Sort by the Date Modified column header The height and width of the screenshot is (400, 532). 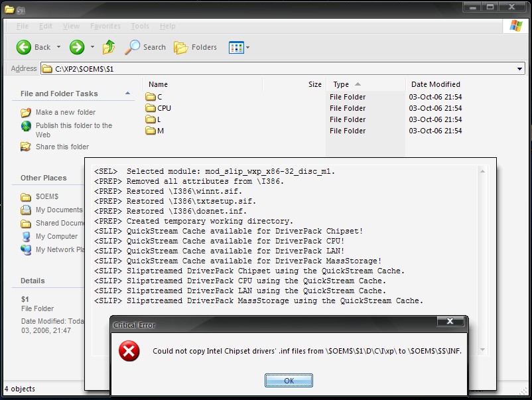point(435,84)
